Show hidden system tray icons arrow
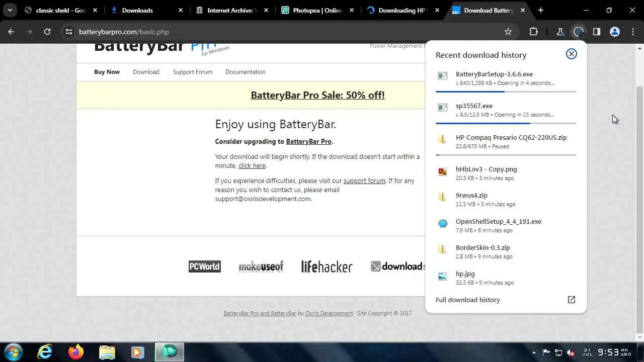Screen dimensions: 644x362 tap(534, 352)
